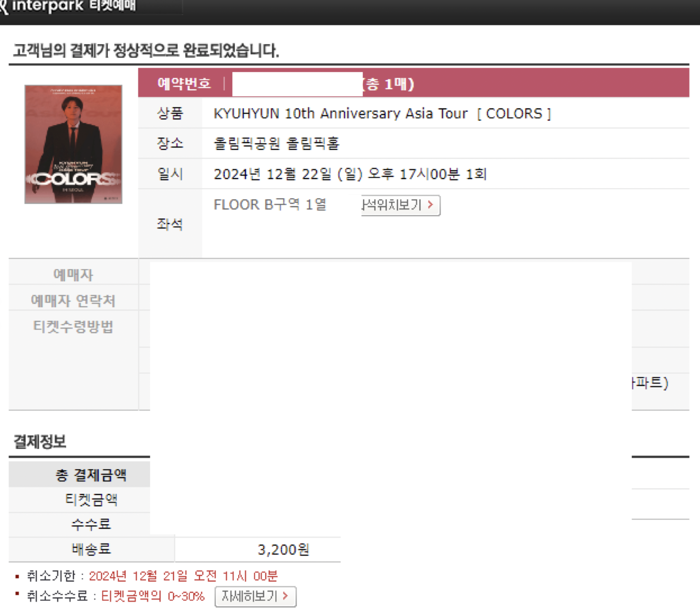Click the seat info FLOOR B구역 1열
The height and width of the screenshot is (612, 700).
[x=270, y=204]
